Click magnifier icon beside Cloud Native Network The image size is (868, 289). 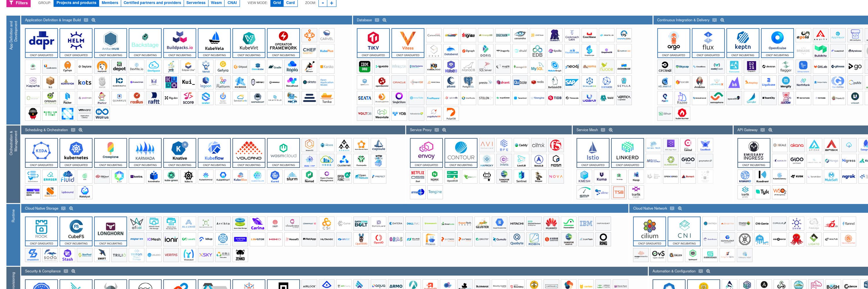[x=680, y=209]
